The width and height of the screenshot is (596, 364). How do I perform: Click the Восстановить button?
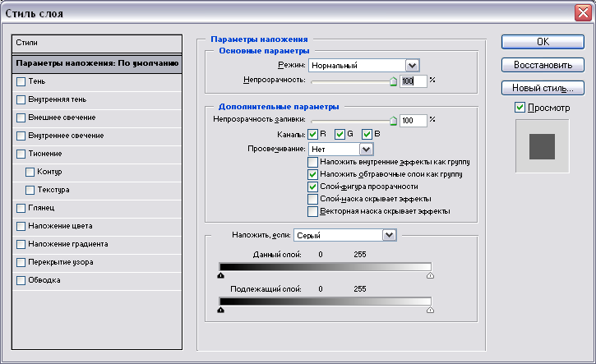pos(543,65)
